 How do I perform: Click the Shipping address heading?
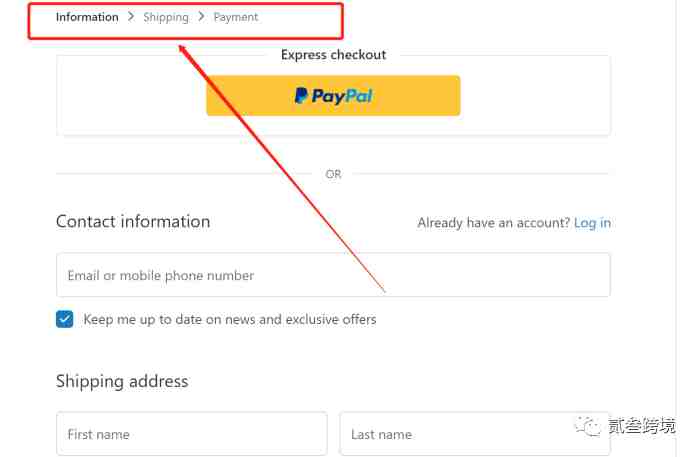tap(122, 382)
